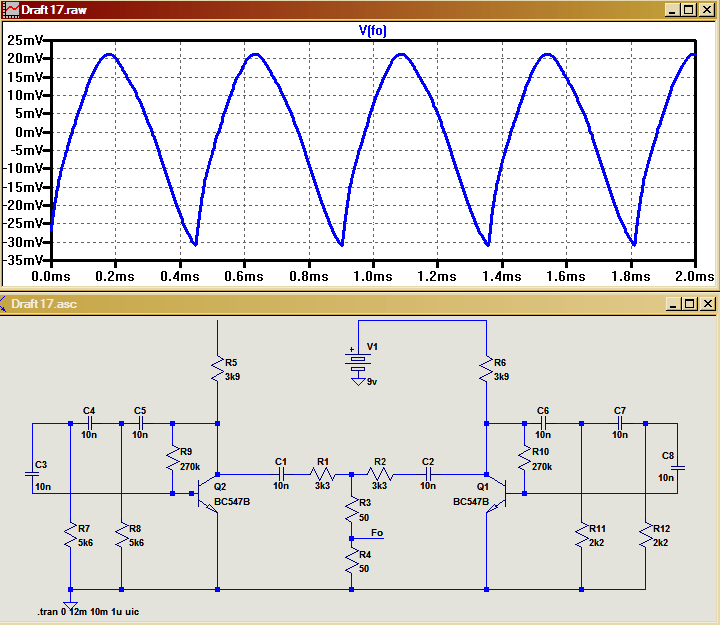The width and height of the screenshot is (720, 625).
Task: Click the 270k value of R9
Action: tap(190, 467)
